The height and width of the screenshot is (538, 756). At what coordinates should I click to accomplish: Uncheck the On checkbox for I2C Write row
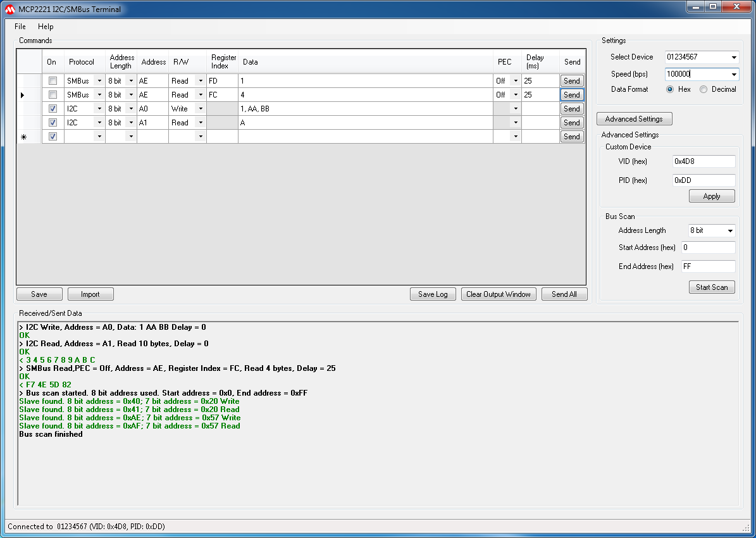[x=53, y=109]
